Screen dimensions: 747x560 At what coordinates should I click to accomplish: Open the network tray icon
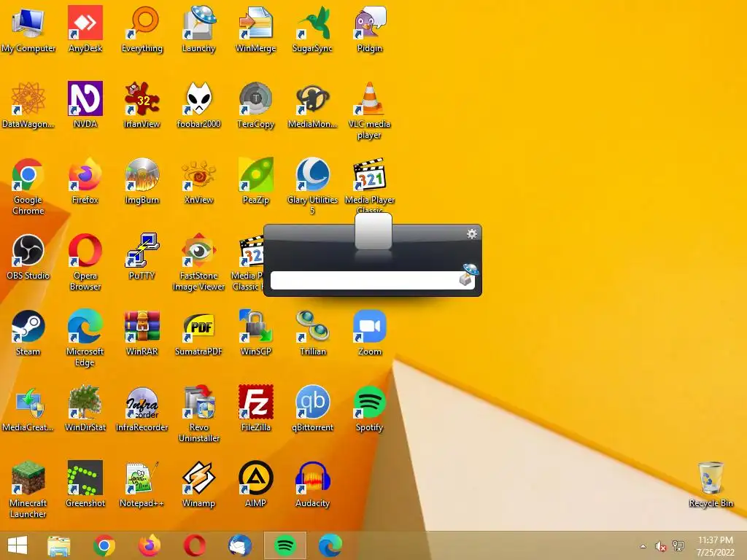tap(678, 546)
